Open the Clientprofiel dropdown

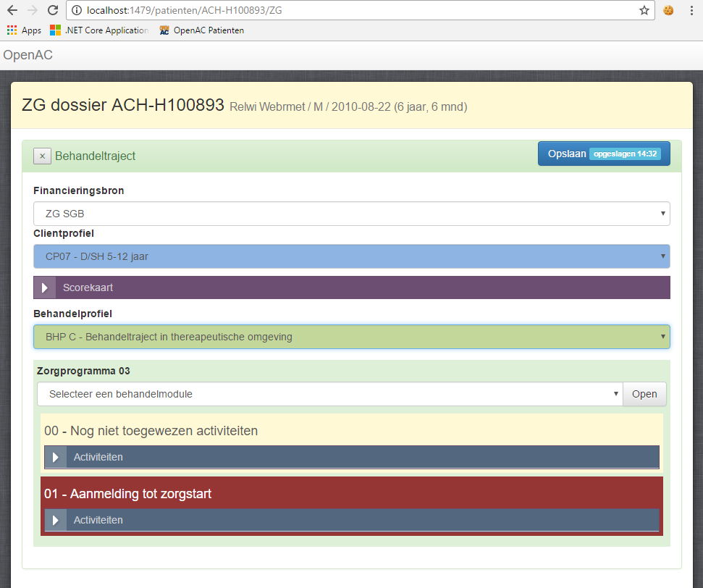pos(351,256)
